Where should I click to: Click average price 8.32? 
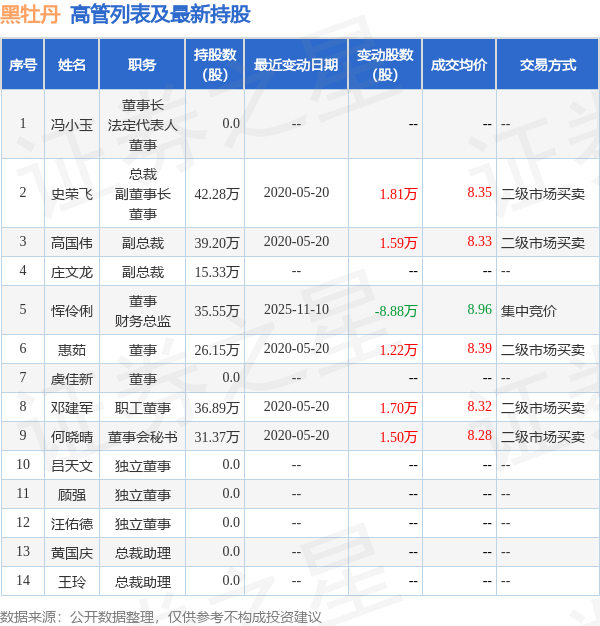click(479, 406)
